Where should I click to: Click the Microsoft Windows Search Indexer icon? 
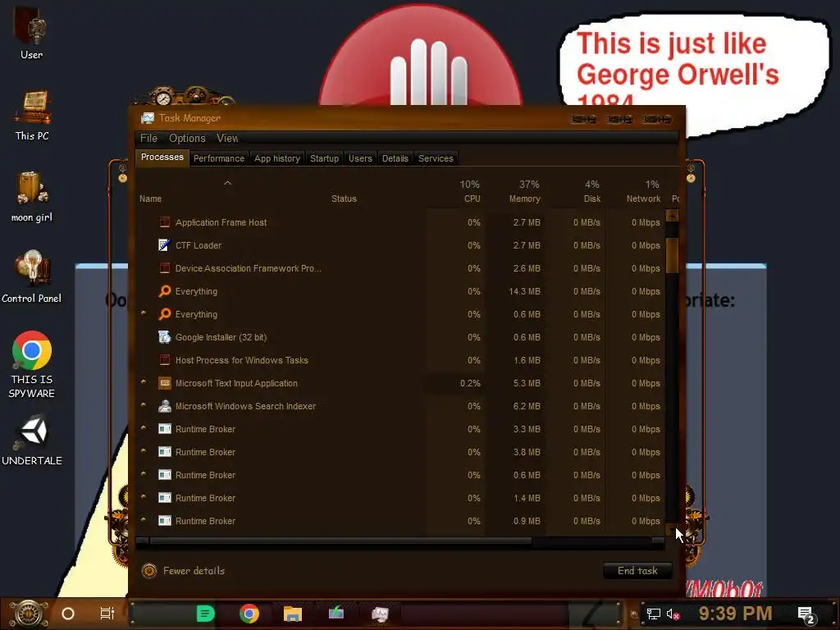click(x=164, y=406)
